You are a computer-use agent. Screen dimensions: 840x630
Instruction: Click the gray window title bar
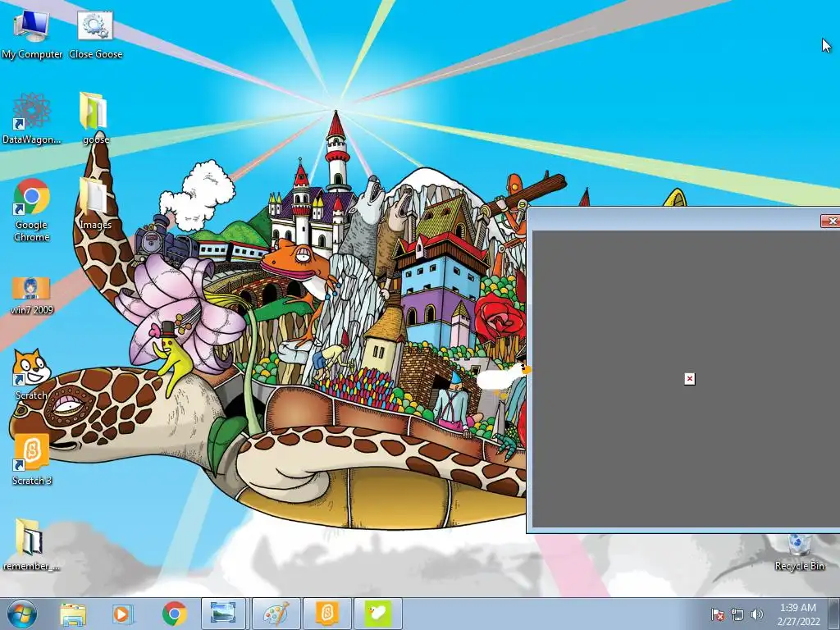tap(674, 220)
